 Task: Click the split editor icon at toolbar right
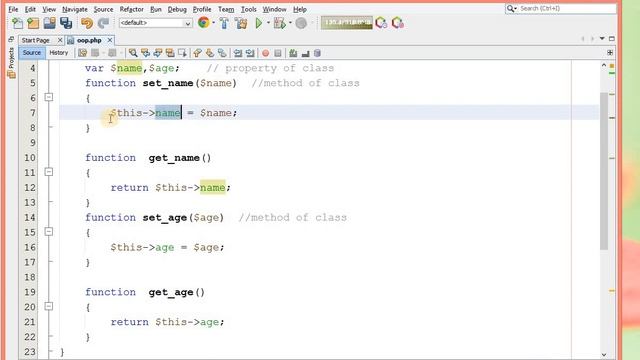point(610,53)
